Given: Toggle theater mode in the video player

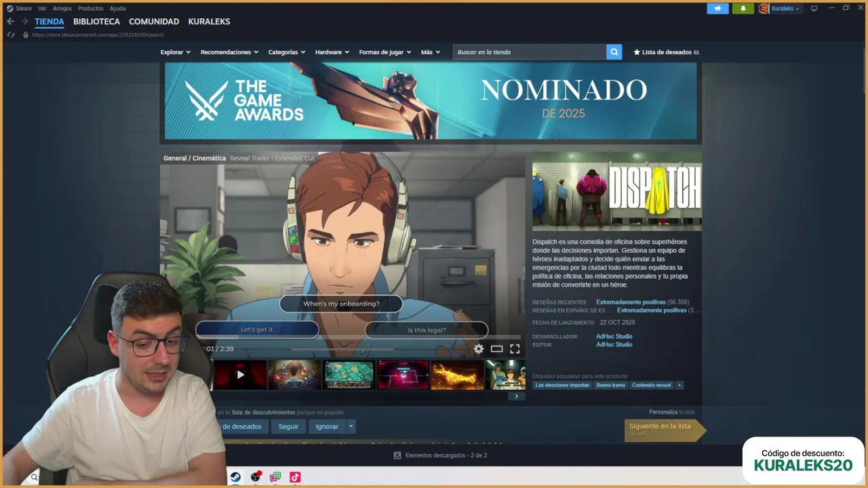Looking at the screenshot, I should coord(496,349).
